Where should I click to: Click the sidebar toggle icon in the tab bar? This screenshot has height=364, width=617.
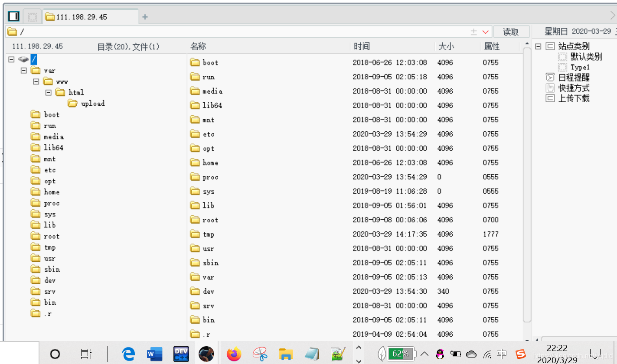[x=14, y=16]
